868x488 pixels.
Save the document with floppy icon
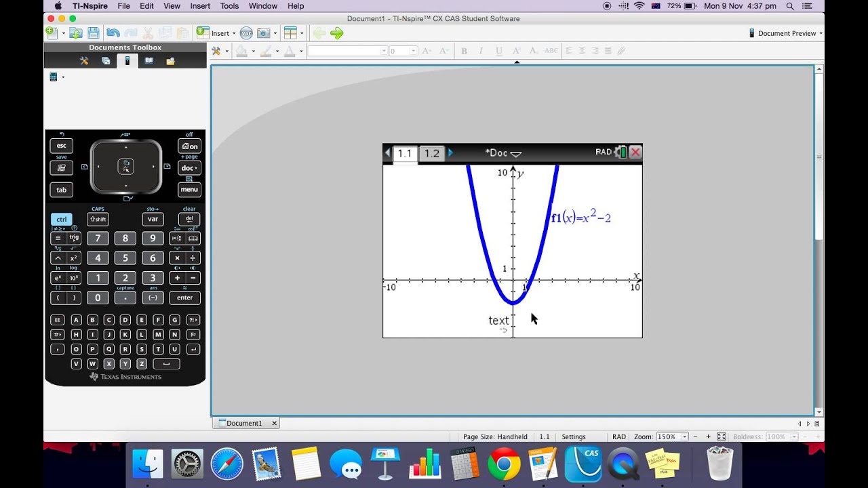[94, 33]
